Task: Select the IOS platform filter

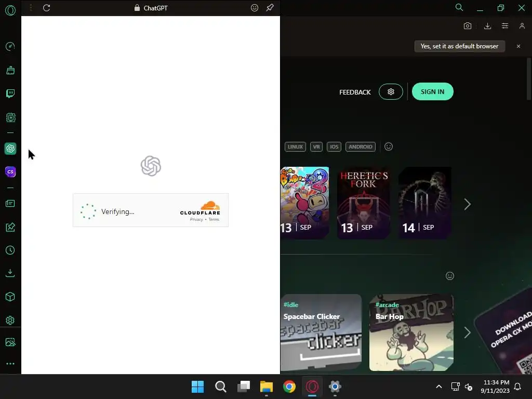Action: [x=334, y=147]
